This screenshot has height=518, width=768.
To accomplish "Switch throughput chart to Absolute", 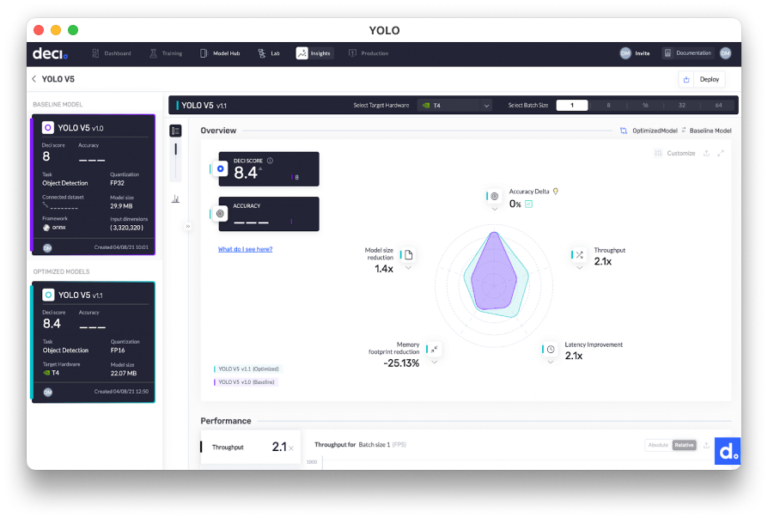I will click(x=658, y=445).
